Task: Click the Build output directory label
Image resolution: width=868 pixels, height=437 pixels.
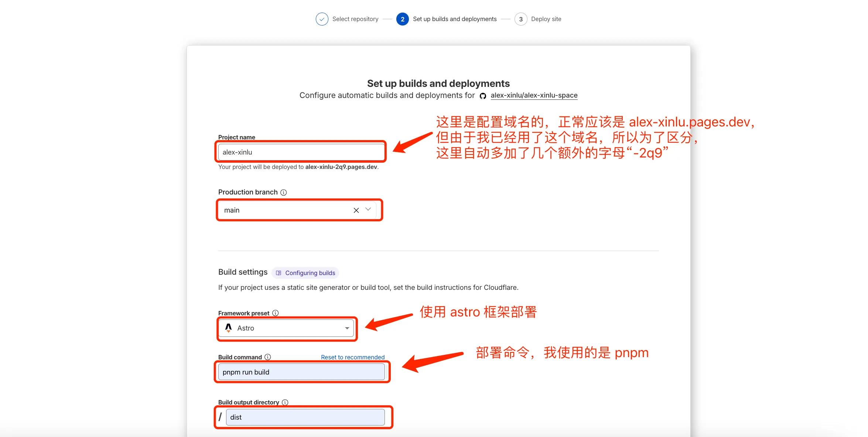Action: (249, 402)
